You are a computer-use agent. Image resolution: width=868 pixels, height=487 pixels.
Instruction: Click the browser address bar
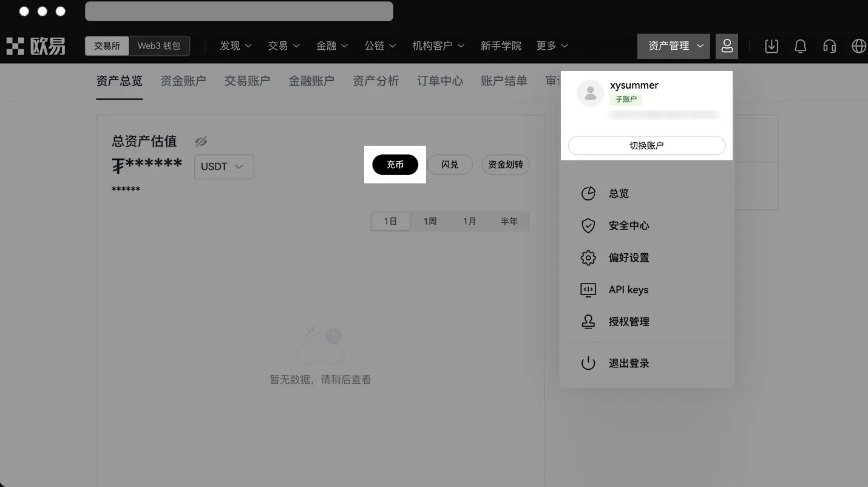tap(239, 12)
